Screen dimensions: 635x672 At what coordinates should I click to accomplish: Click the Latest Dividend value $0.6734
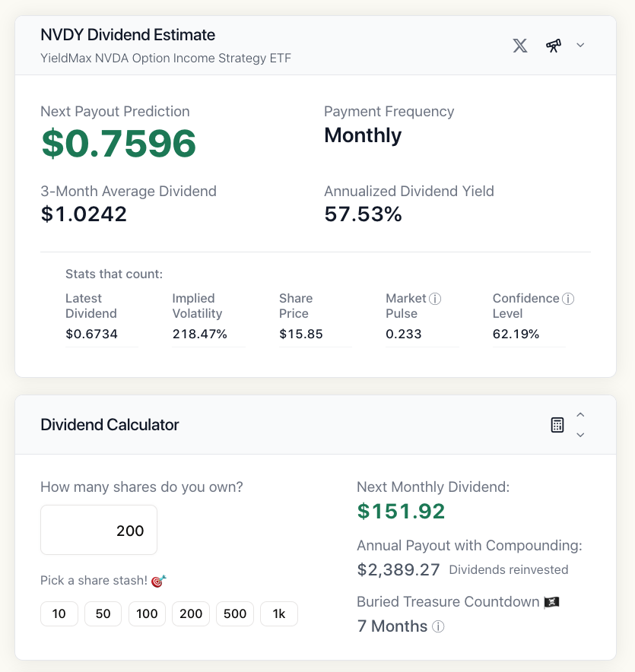(x=91, y=334)
